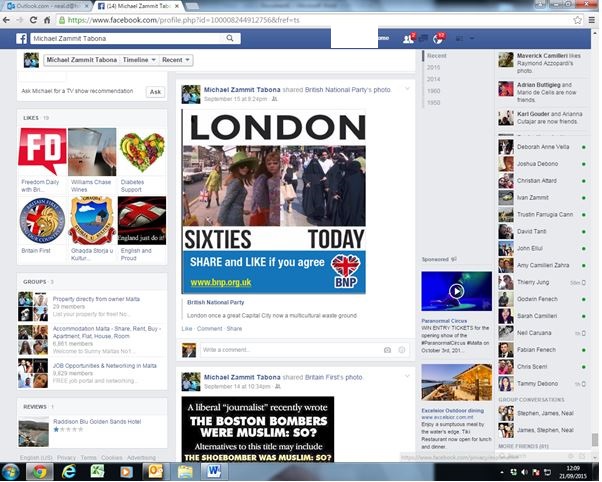Click the Facebook logo icon
The height and width of the screenshot is (482, 602).
22,38
